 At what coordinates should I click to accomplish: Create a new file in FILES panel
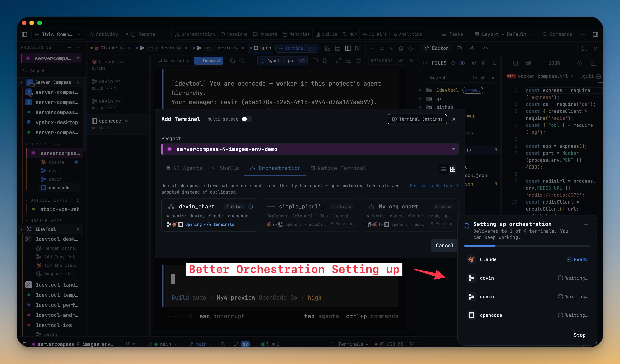[x=484, y=63]
